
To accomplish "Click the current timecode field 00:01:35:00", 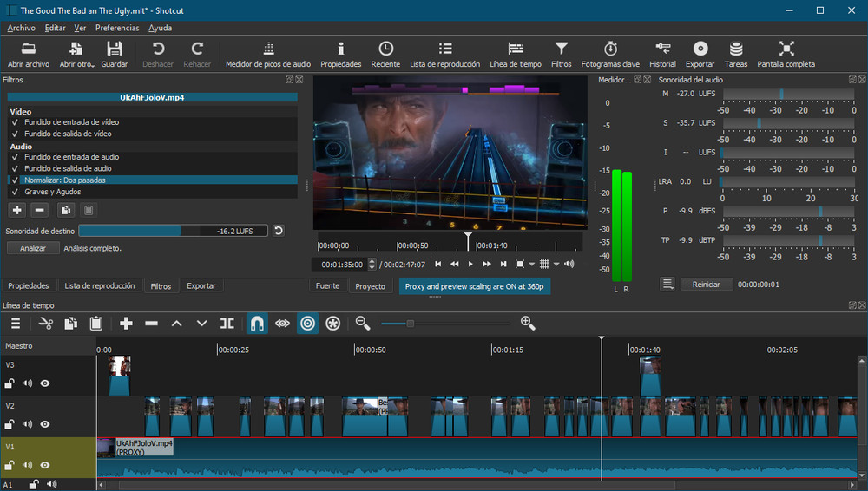I will 341,264.
